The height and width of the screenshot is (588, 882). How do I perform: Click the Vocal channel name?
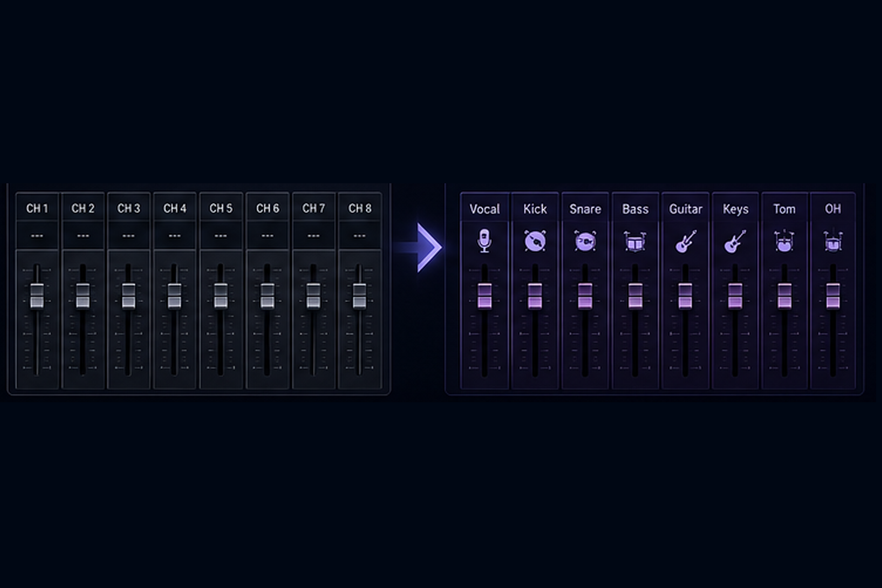pos(485,209)
